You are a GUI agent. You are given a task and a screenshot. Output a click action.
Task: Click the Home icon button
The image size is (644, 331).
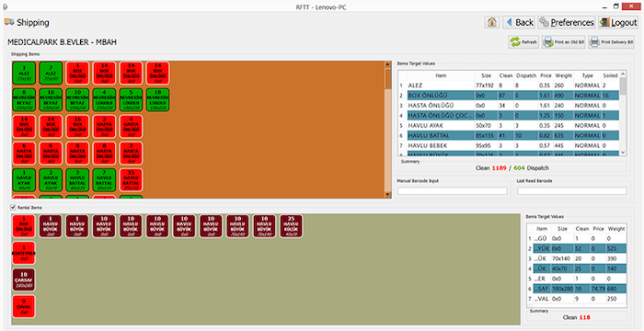tap(492, 22)
